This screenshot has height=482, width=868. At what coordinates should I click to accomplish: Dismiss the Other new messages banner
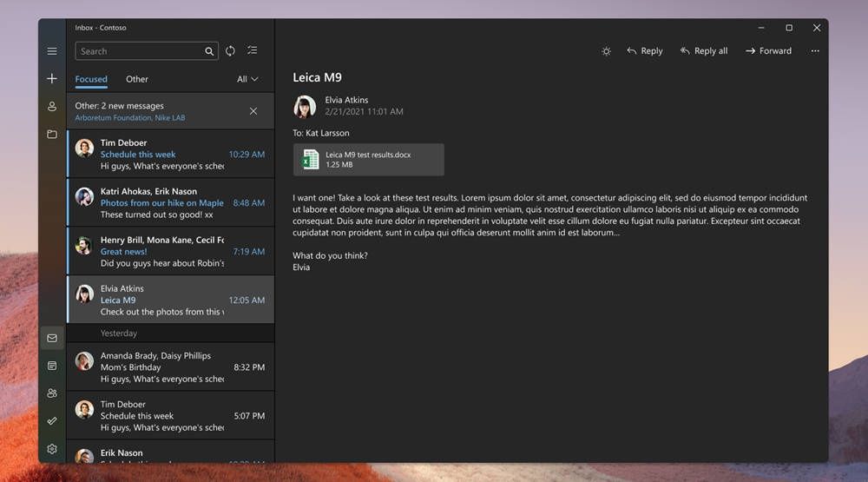tap(253, 111)
